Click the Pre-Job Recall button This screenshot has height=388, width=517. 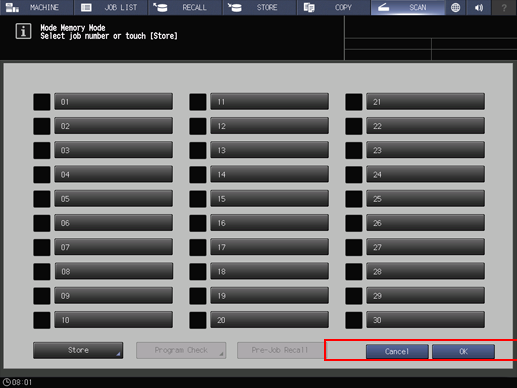[x=281, y=350]
